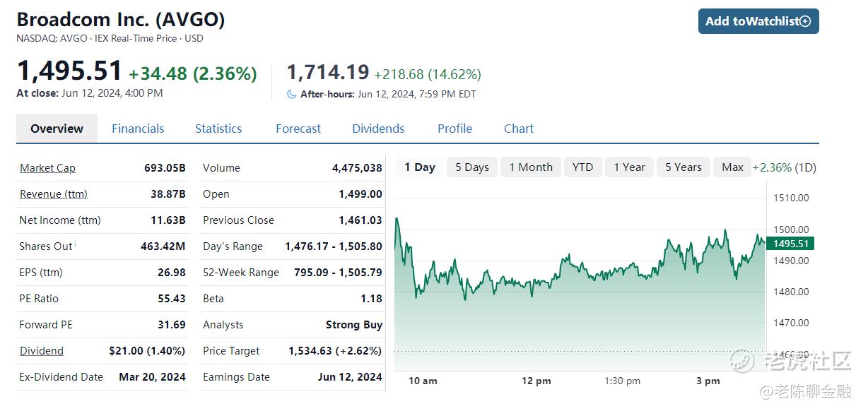This screenshot has height=411, width=868.
Task: Display the 5 Years chart range
Action: tap(684, 167)
